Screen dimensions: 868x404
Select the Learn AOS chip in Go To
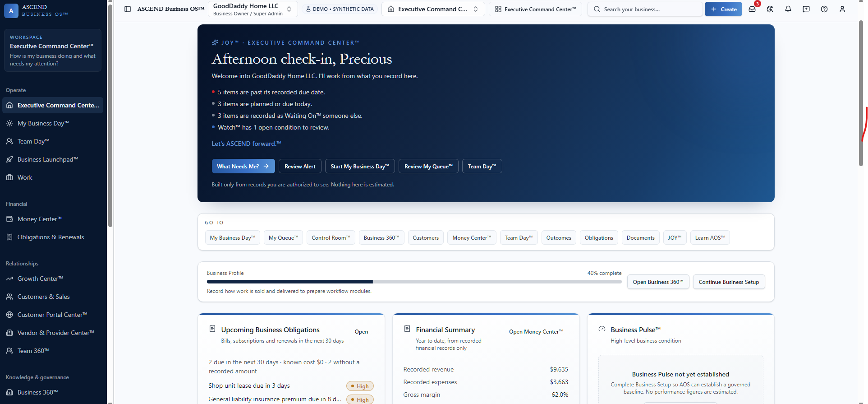[710, 237]
